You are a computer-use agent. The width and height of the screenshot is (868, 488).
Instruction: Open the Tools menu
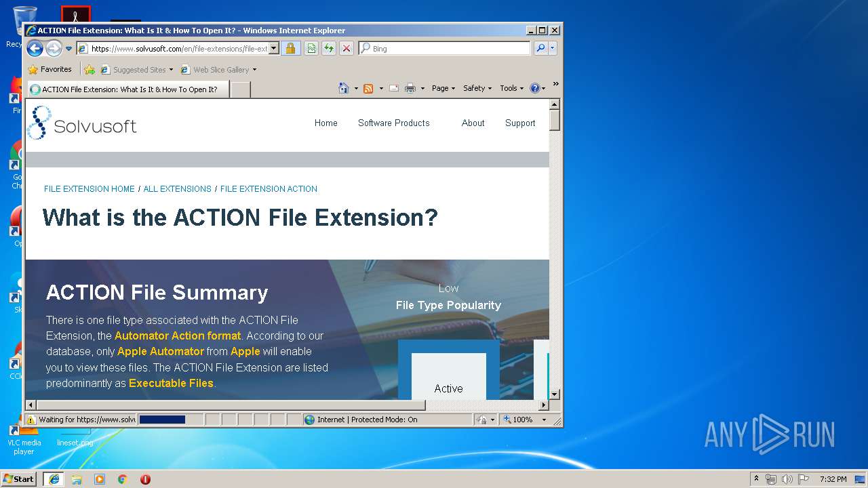(x=511, y=88)
